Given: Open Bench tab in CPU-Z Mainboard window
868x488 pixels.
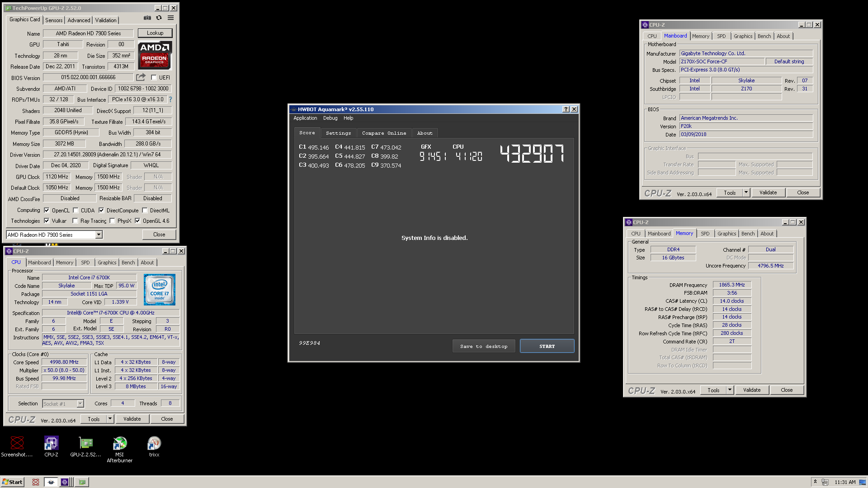Looking at the screenshot, I should pos(764,36).
